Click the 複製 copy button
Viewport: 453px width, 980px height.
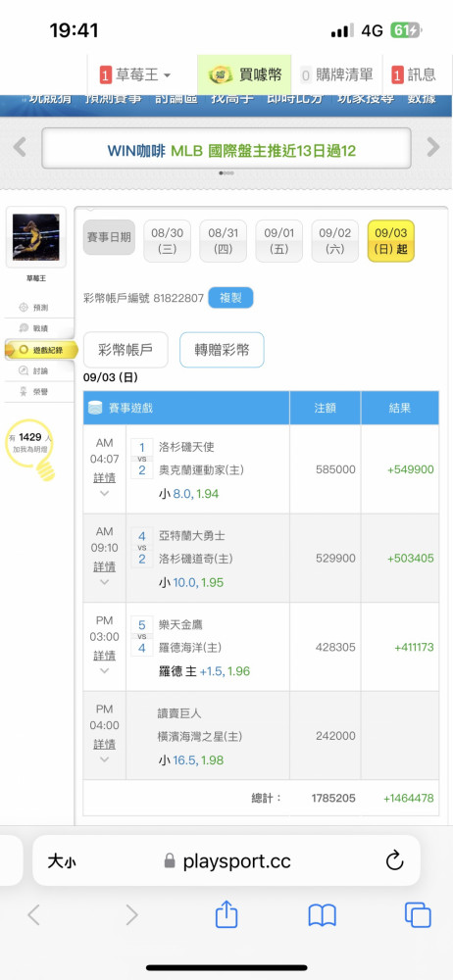tap(230, 298)
